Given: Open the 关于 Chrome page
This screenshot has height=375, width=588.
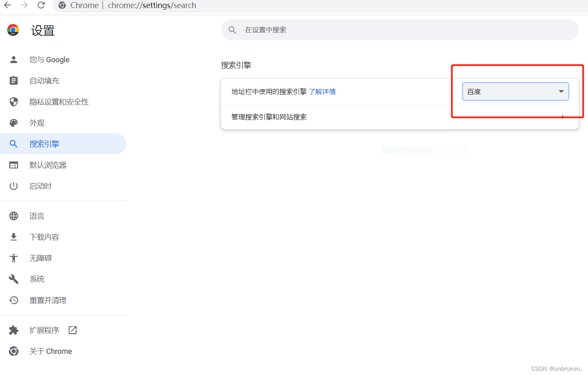Looking at the screenshot, I should 63,351.
